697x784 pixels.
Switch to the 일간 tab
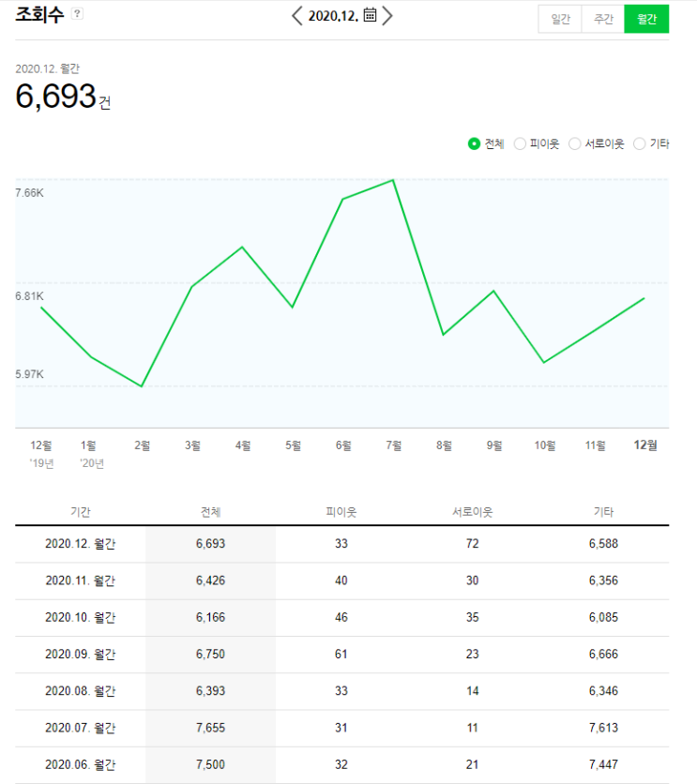click(560, 19)
